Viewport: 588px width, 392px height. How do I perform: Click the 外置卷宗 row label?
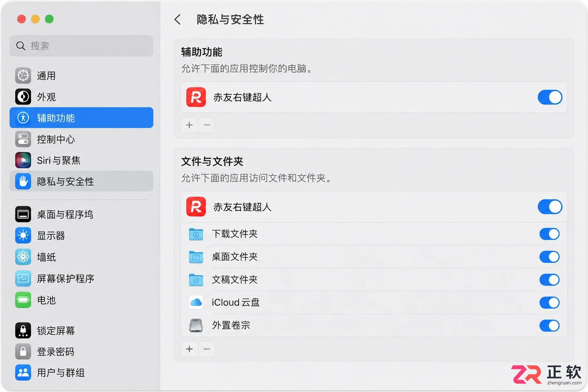tap(231, 325)
